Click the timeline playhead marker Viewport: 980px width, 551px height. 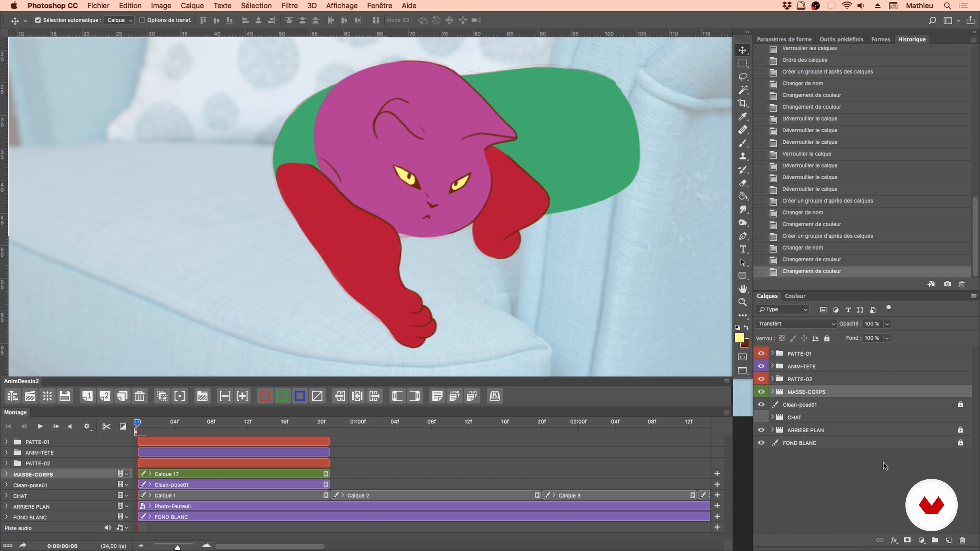coord(137,422)
